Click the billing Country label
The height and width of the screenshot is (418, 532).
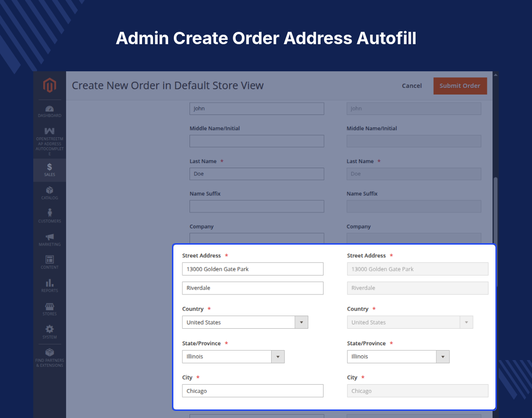(x=193, y=309)
